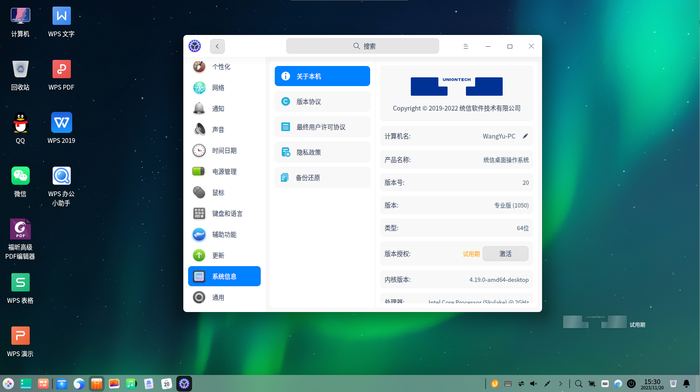700x392 pixels.
Task: Click the power button tray icon
Action: tap(631, 384)
